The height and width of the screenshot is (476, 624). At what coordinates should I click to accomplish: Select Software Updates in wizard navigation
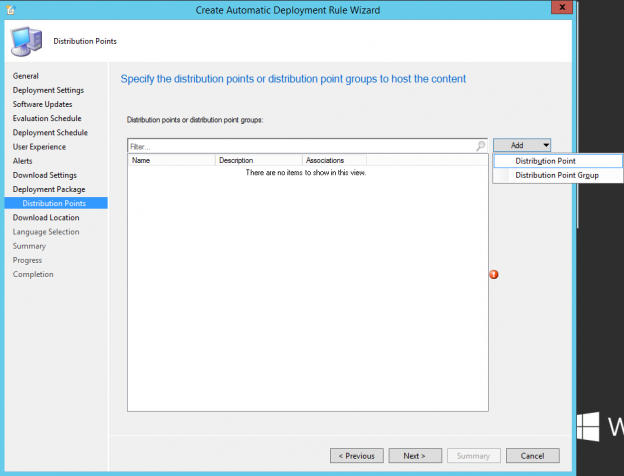(x=43, y=104)
